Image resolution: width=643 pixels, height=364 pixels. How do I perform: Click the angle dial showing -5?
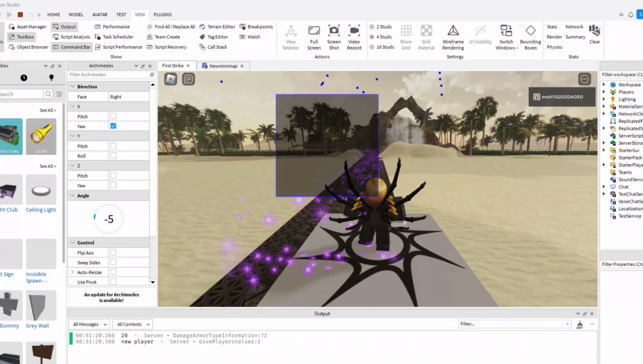(x=109, y=219)
